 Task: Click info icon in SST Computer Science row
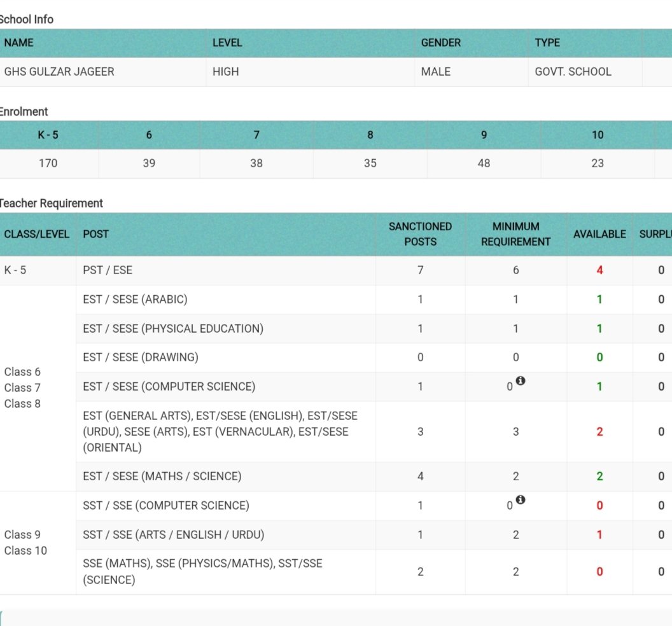(521, 499)
